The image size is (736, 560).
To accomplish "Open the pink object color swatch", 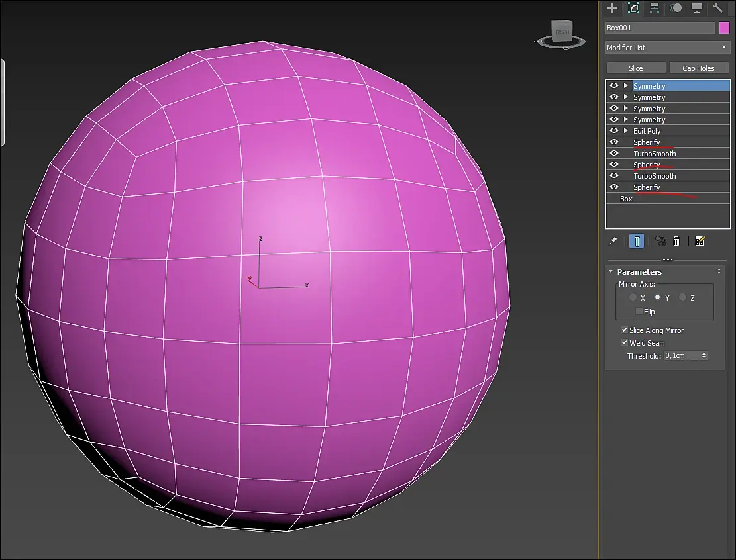I will (x=724, y=28).
